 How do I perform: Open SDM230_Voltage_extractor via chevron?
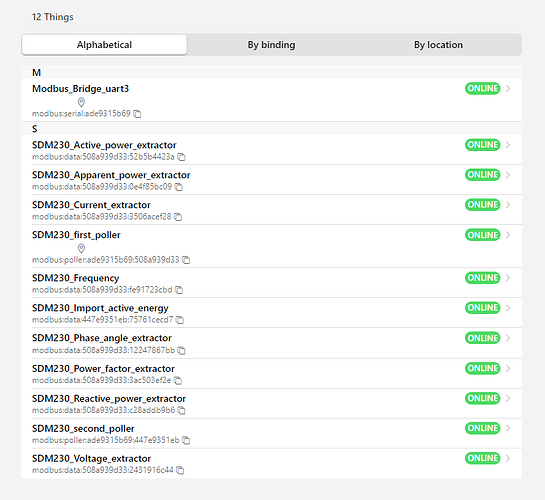(508, 458)
